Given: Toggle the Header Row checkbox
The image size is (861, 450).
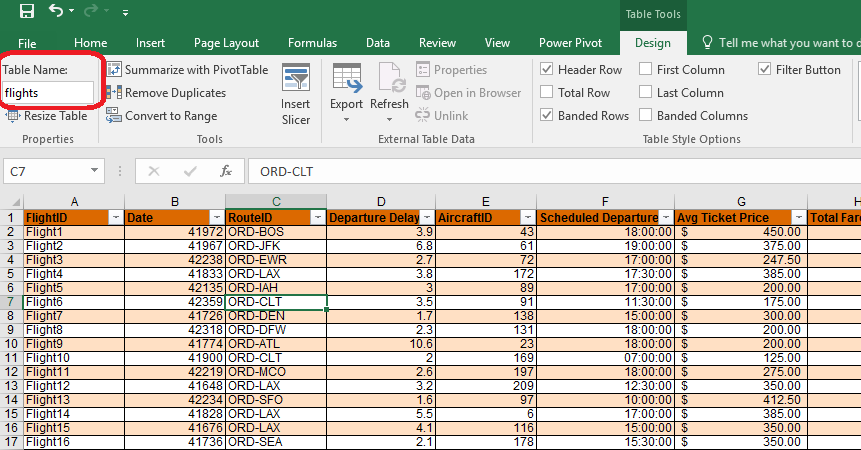Looking at the screenshot, I should click(x=547, y=70).
